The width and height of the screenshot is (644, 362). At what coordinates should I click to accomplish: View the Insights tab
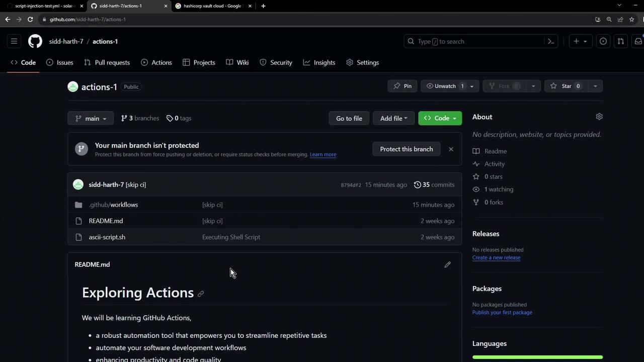tap(319, 62)
